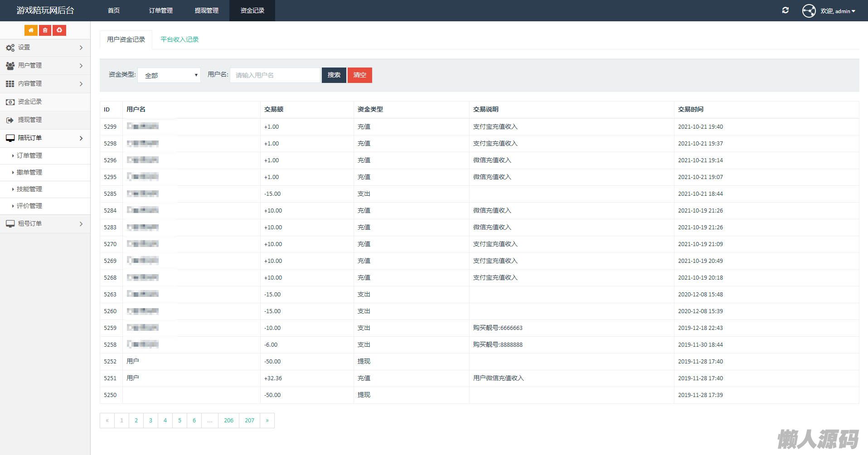Open 资金记录 in the sidebar
868x455 pixels.
coord(30,102)
